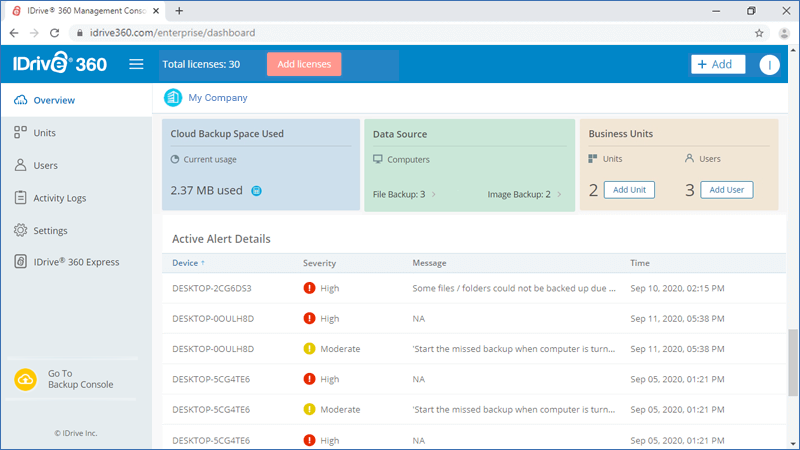Open the Overview section

coord(77,100)
